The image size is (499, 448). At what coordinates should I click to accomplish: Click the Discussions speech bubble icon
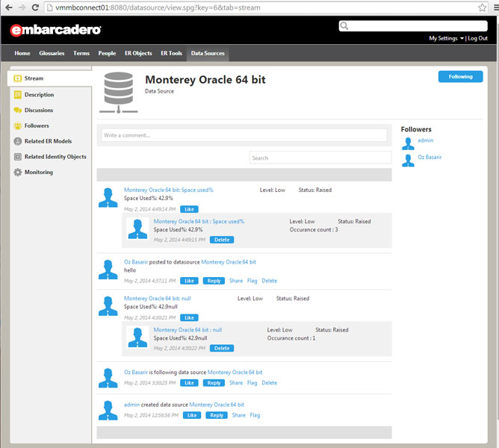click(18, 110)
